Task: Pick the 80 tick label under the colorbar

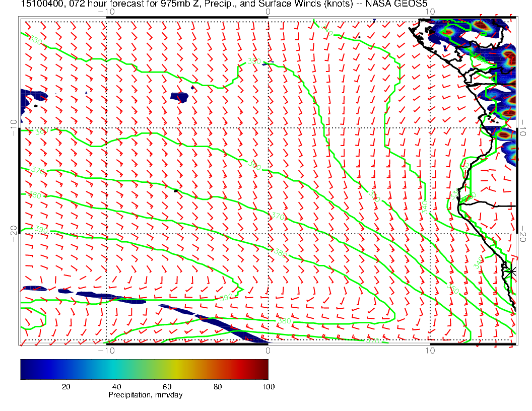Action: (217, 386)
